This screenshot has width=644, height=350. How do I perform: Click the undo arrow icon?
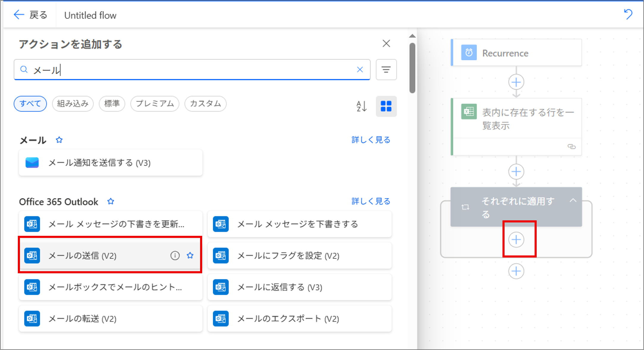pos(628,14)
